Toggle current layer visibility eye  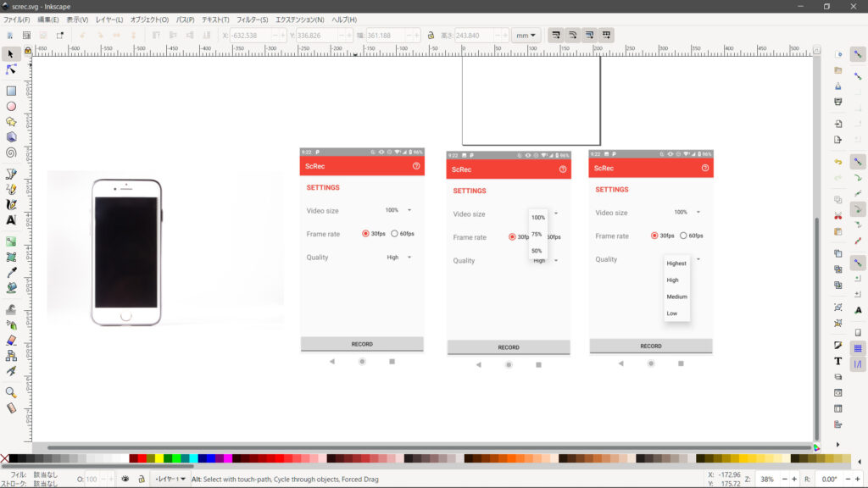click(125, 480)
